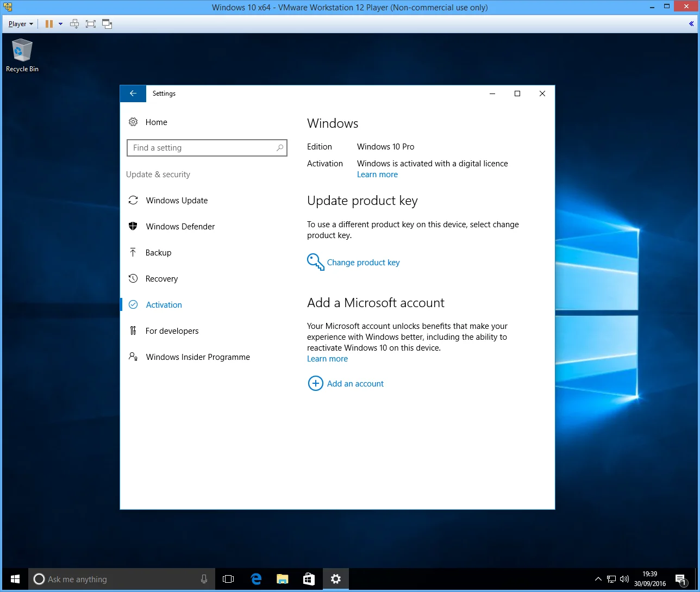This screenshot has height=592, width=700.
Task: Launch Microsoft Edge from the taskbar
Action: [x=256, y=579]
